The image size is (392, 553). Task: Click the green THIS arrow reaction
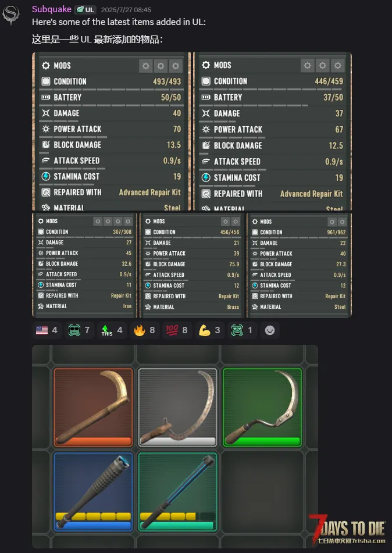point(112,330)
